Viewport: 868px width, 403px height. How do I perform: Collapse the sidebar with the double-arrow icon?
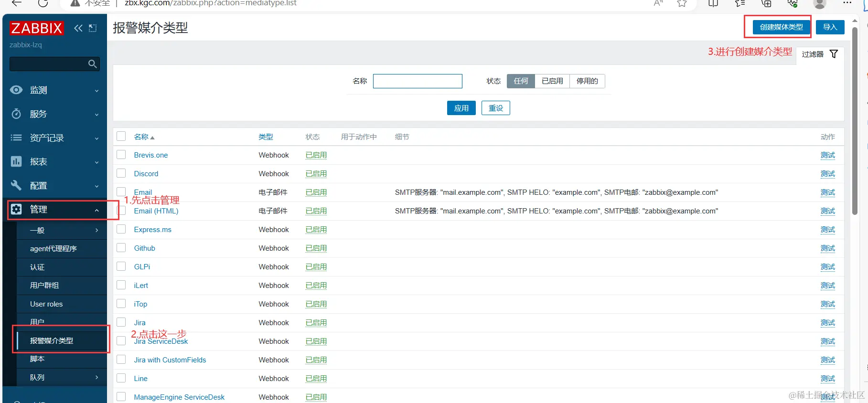[78, 28]
